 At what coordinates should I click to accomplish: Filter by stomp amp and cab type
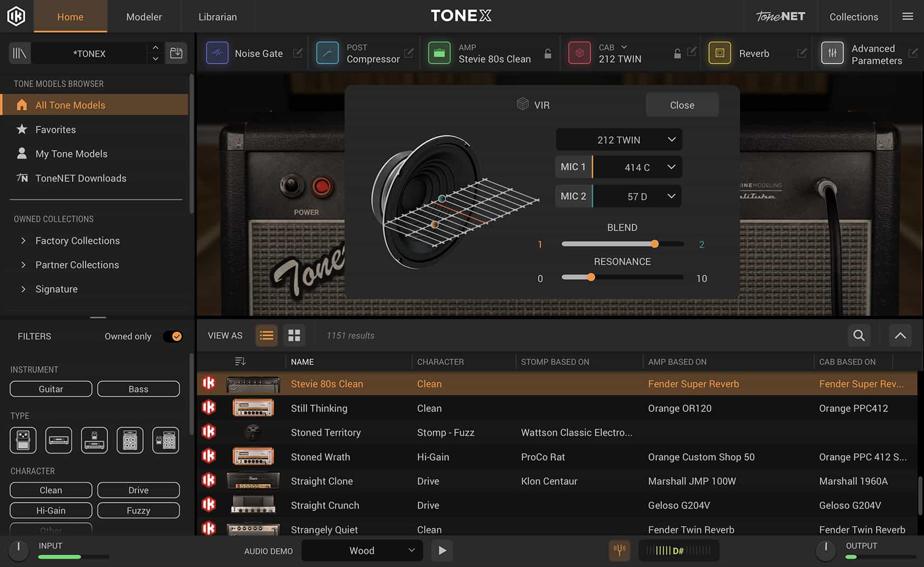(166, 440)
